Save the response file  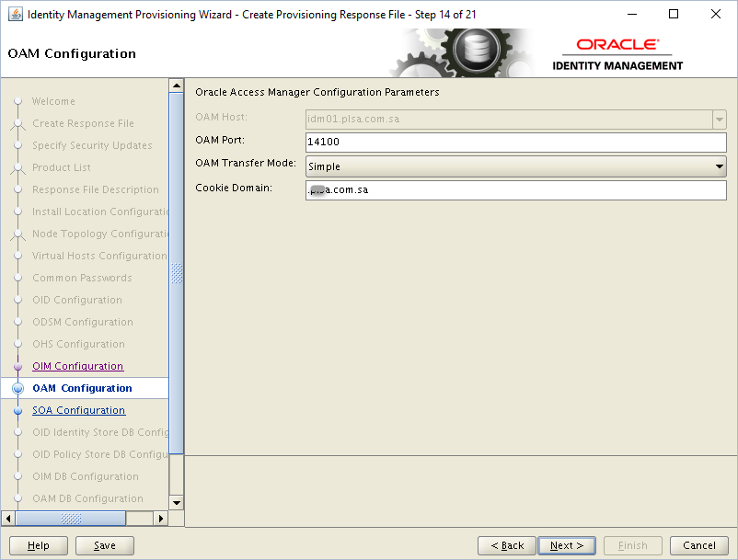click(104, 544)
